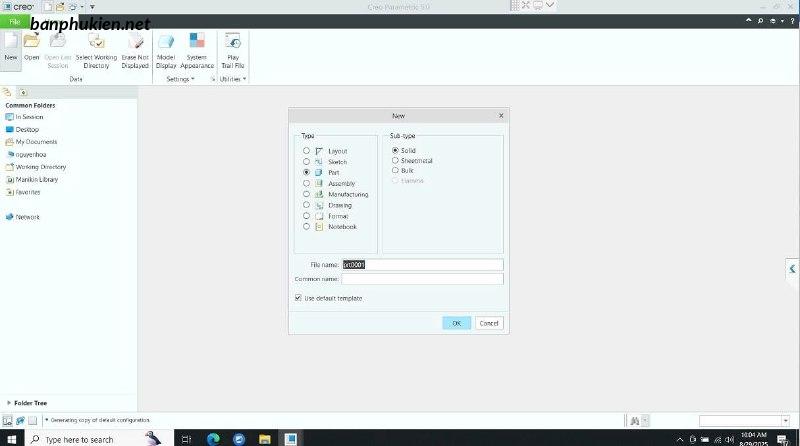Uncheck Use default template checkbox

[x=298, y=298]
